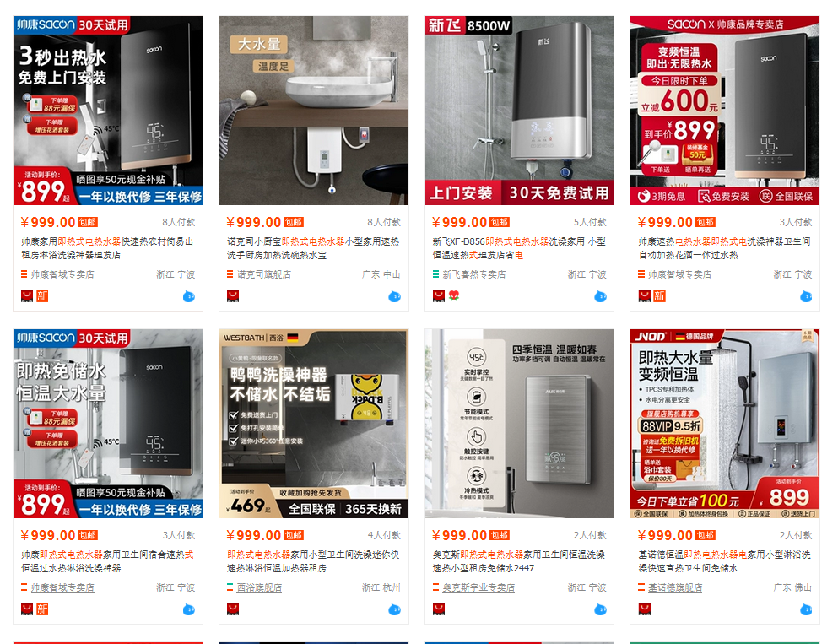Open the 基诺德恒温 water heater title
This screenshot has width=838, height=644.
(724, 561)
